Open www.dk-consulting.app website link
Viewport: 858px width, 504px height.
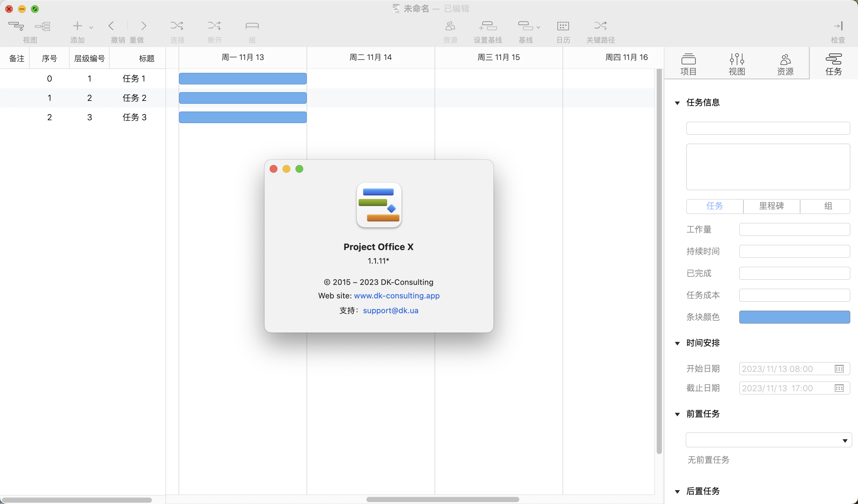[397, 296]
